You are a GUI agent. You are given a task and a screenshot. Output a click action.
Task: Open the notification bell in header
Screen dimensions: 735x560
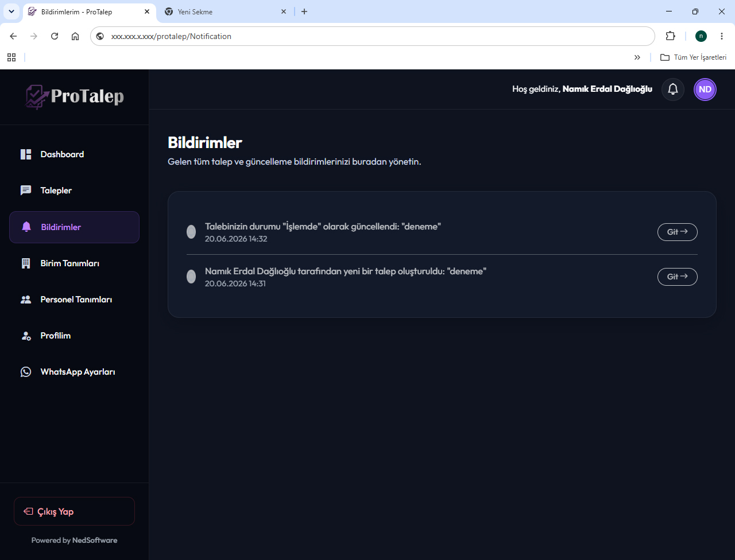click(x=673, y=90)
